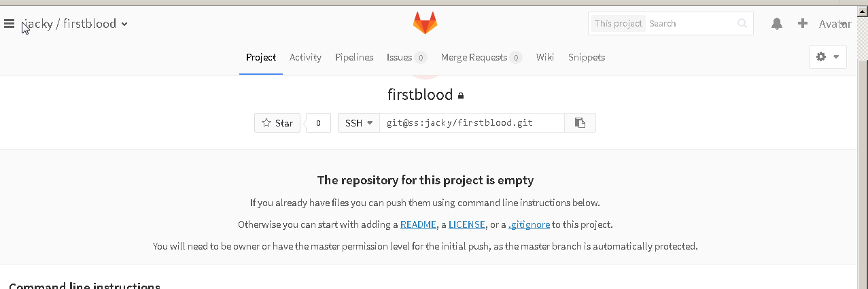Click the search magnifier icon
The image size is (868, 289).
[x=742, y=24]
